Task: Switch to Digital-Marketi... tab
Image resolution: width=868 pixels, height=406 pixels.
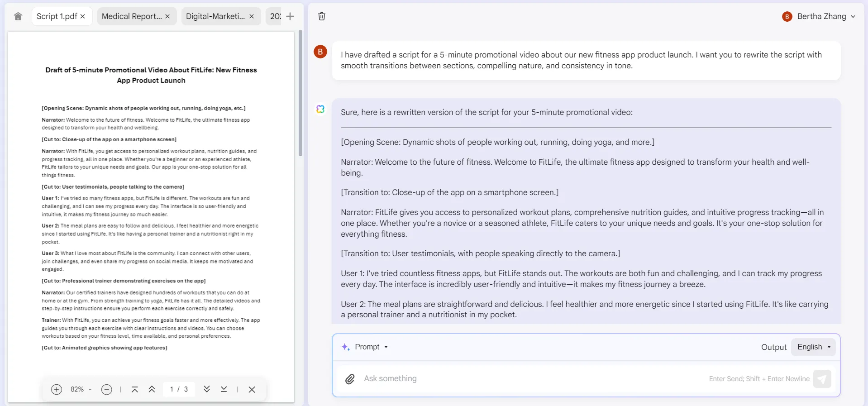Action: [x=215, y=16]
